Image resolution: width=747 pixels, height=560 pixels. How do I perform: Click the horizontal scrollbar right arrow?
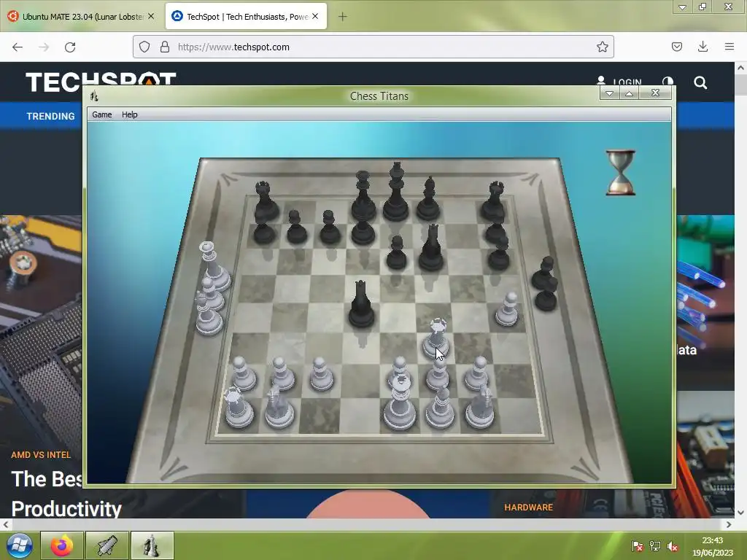click(x=729, y=524)
